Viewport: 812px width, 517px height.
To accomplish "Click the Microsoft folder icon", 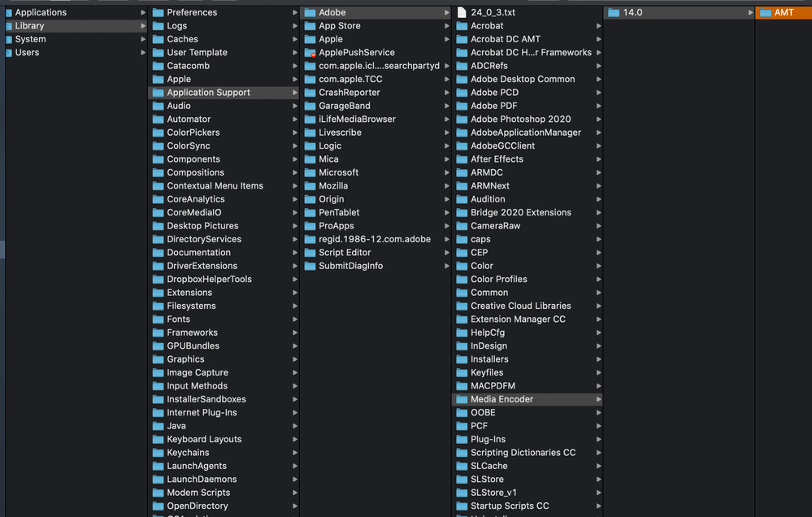I will 310,172.
